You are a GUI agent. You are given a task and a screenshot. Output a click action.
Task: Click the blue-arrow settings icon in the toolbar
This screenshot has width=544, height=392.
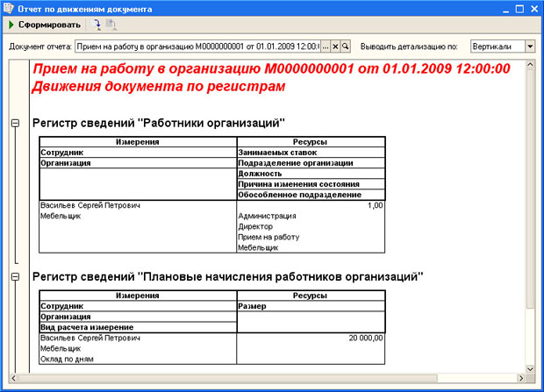96,25
